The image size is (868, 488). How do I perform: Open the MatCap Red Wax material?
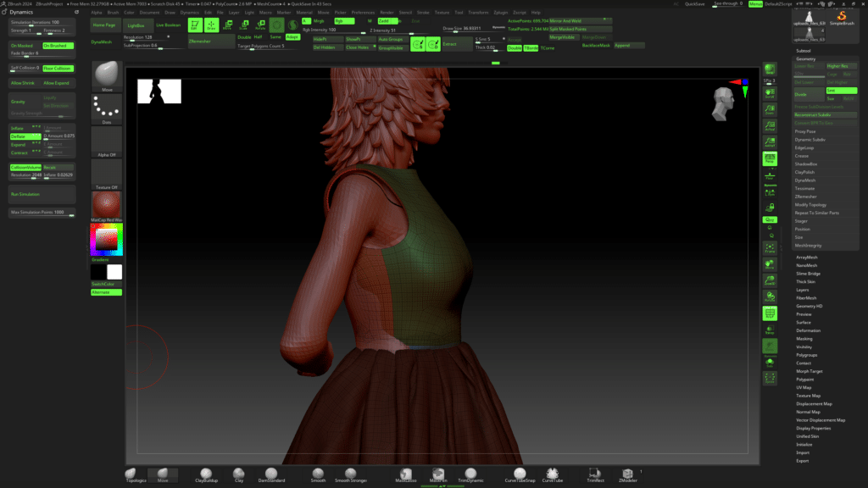107,207
